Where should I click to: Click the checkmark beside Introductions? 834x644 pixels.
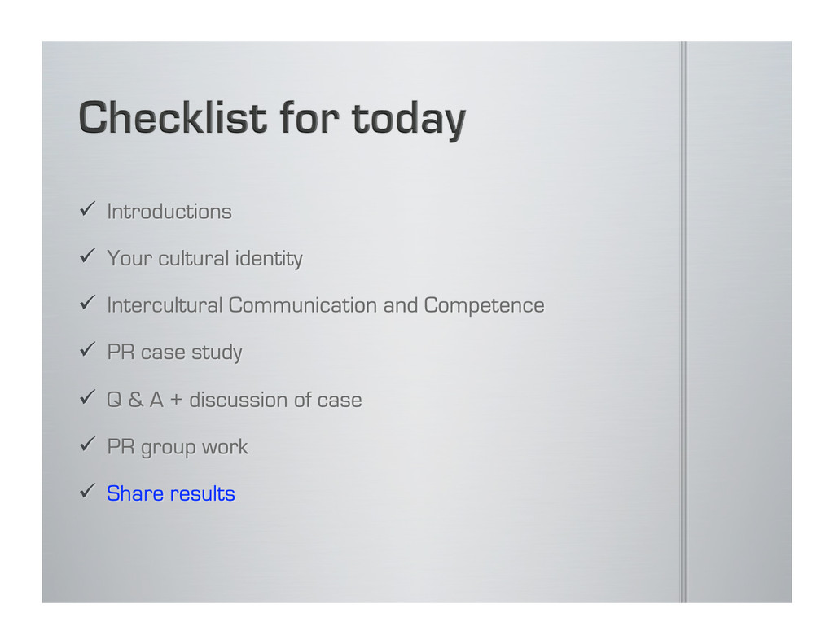pyautogui.click(x=87, y=209)
